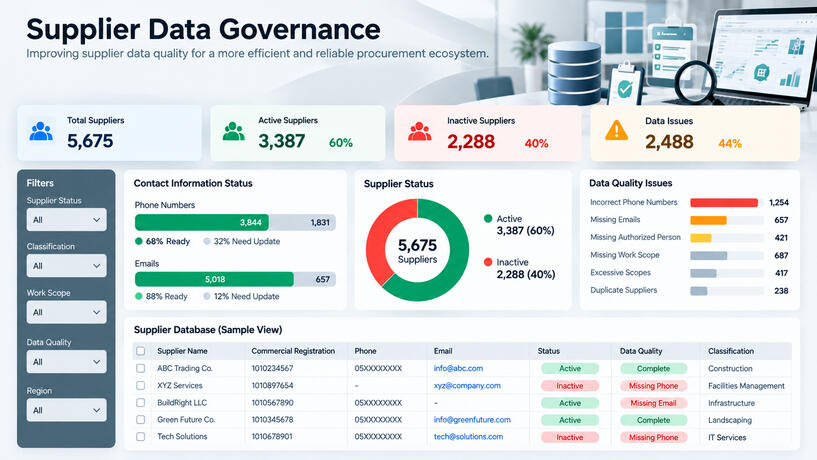
Task: Click the Facilities Management classification cell
Action: coord(746,386)
